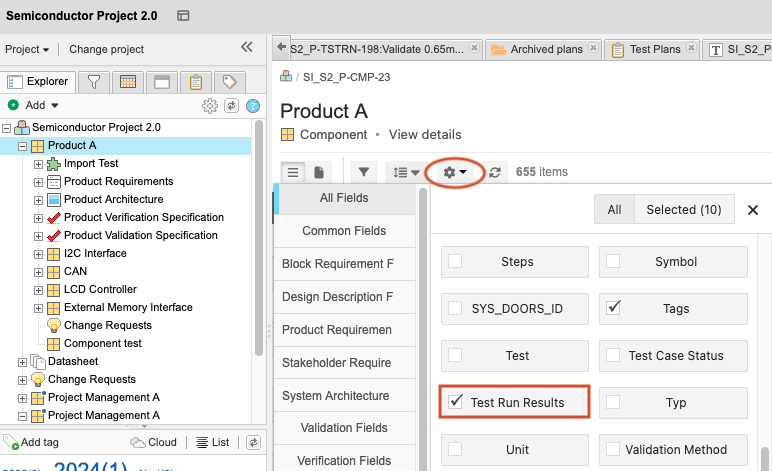The height and width of the screenshot is (471, 772).
Task: Open explorer settings gear icon
Action: (x=210, y=105)
